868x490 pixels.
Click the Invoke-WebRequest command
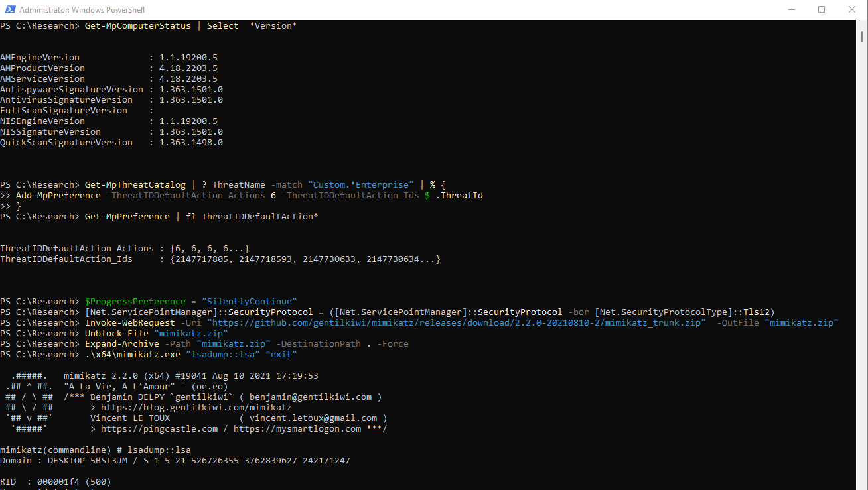pyautogui.click(x=130, y=323)
